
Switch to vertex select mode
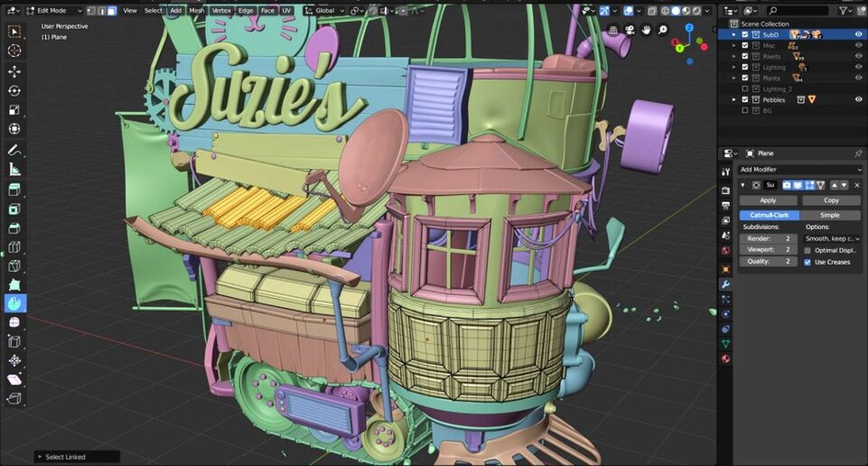pos(91,11)
